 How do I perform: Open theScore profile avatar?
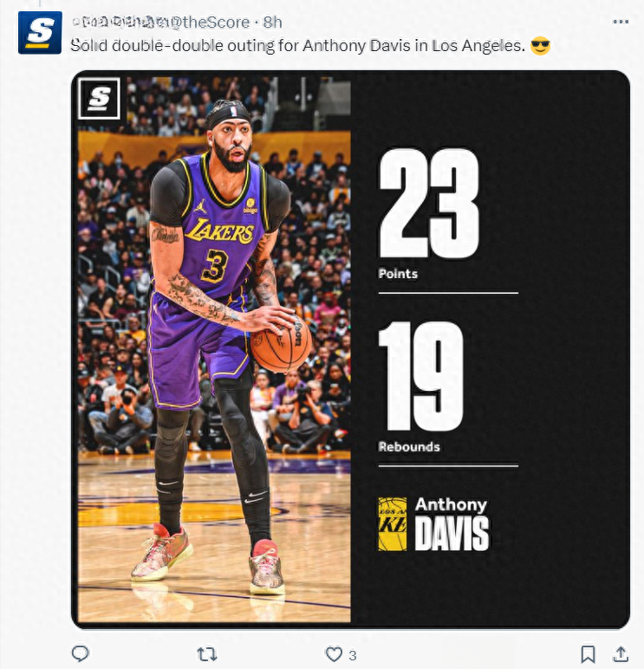40,33
